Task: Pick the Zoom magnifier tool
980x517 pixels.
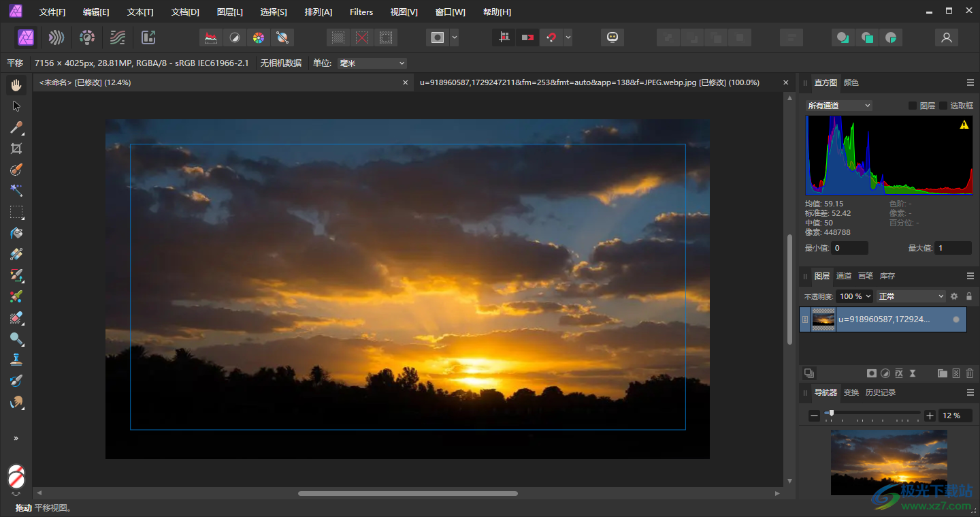Action: [x=16, y=339]
